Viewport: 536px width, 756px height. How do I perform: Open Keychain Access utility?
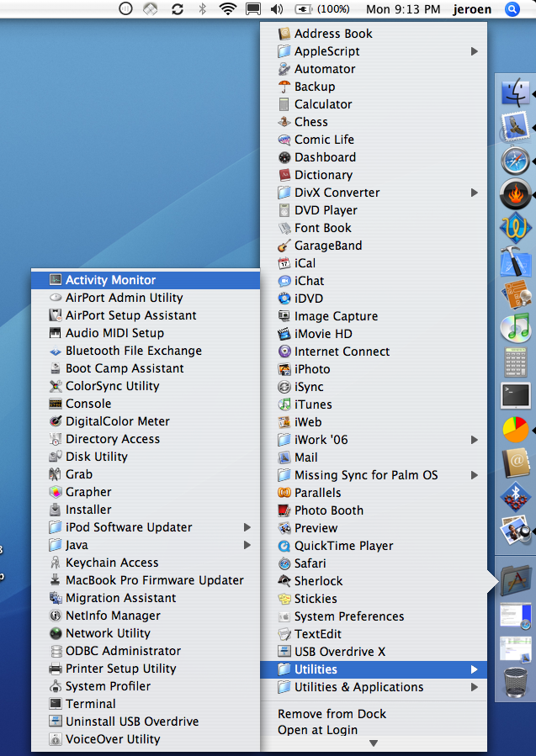pyautogui.click(x=146, y=563)
